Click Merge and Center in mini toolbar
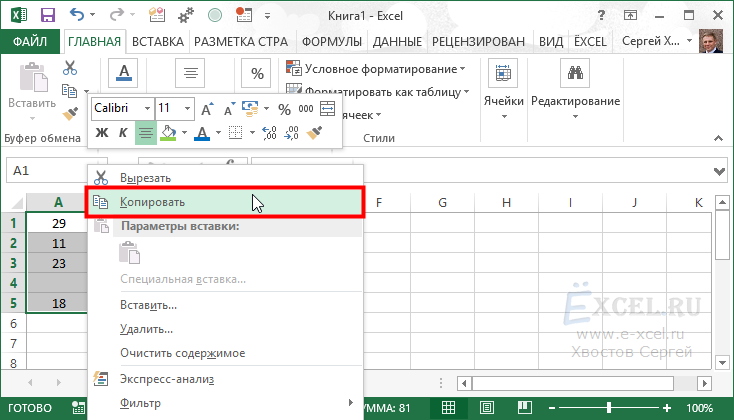Image resolution: width=734 pixels, height=420 pixels. 327,109
